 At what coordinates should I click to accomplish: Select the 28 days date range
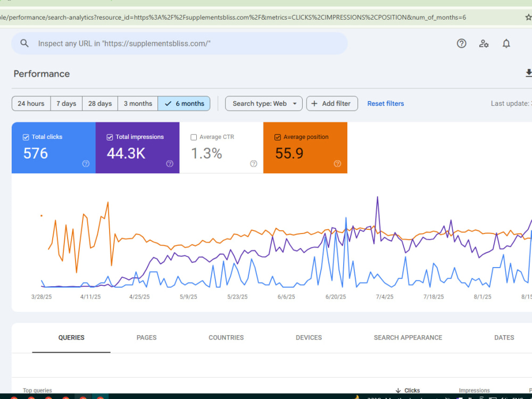pyautogui.click(x=100, y=104)
